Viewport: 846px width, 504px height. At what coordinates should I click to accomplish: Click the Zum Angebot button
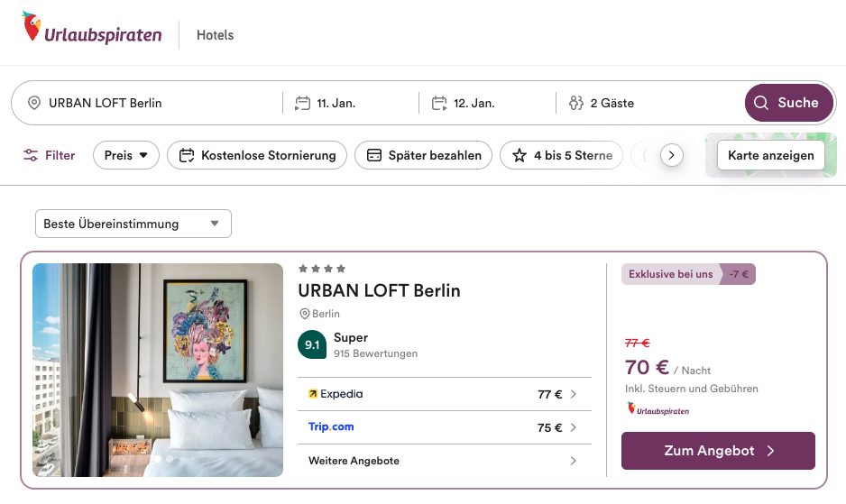point(718,451)
